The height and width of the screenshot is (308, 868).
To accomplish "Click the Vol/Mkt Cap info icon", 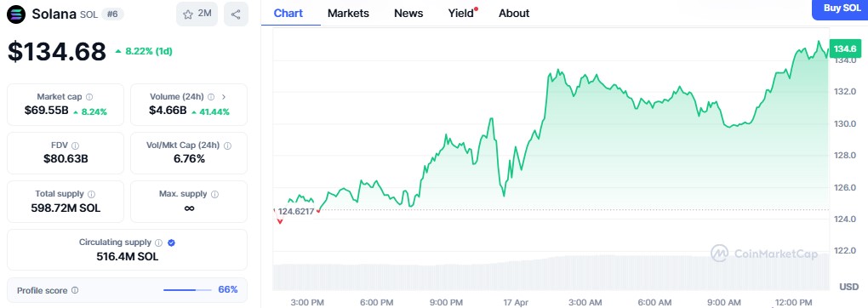I will pyautogui.click(x=227, y=145).
